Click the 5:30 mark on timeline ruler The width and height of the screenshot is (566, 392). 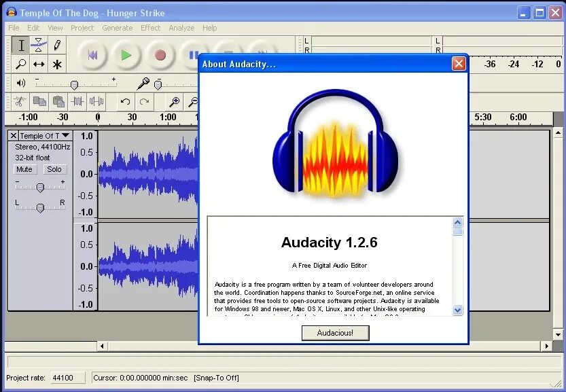coord(482,117)
